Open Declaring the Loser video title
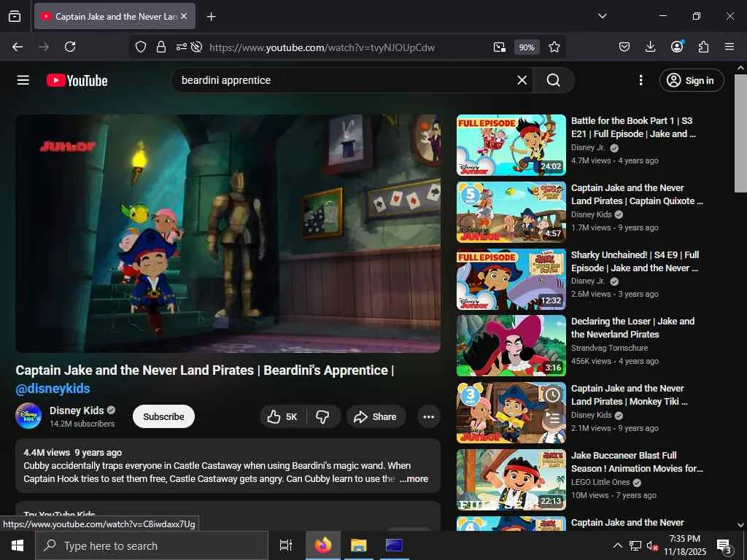The image size is (747, 560). [x=632, y=327]
